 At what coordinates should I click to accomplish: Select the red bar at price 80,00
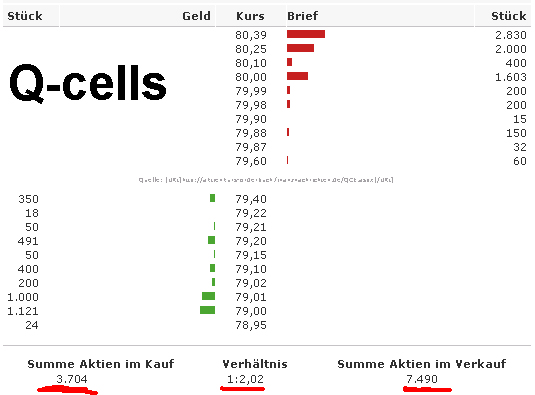tap(297, 76)
